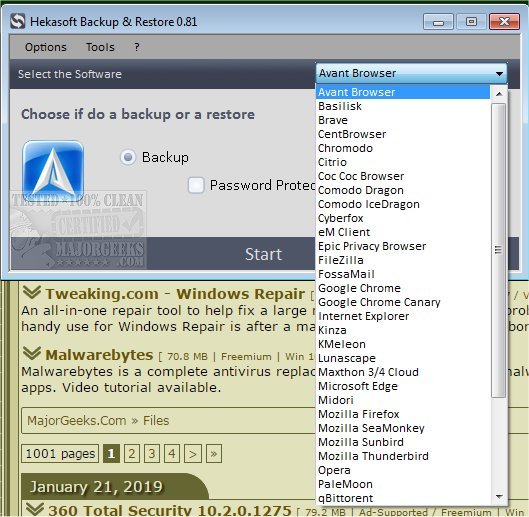This screenshot has height=517, width=529.
Task: Click the 1001 pages box
Action: point(60,454)
